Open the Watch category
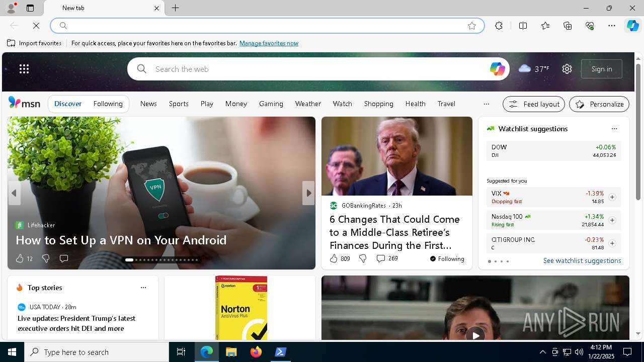The width and height of the screenshot is (644, 362). click(x=342, y=104)
